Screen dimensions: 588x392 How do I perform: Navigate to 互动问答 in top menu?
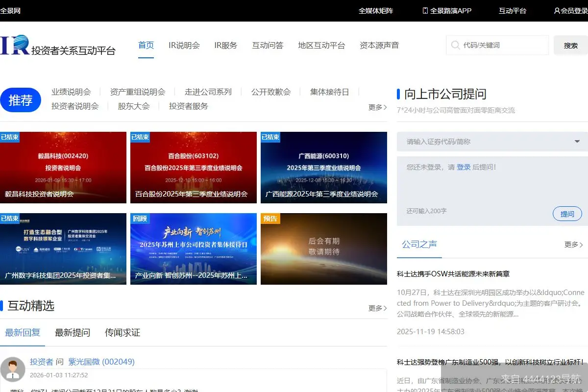click(268, 45)
